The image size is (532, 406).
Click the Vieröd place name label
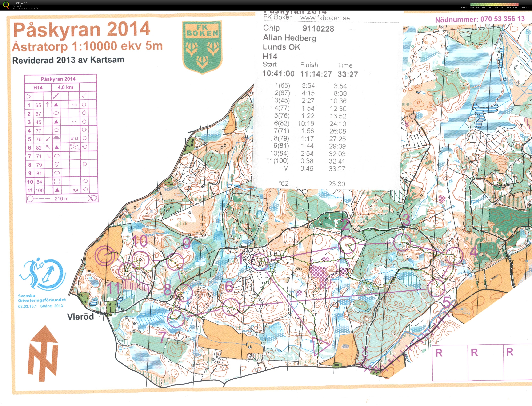pyautogui.click(x=80, y=317)
